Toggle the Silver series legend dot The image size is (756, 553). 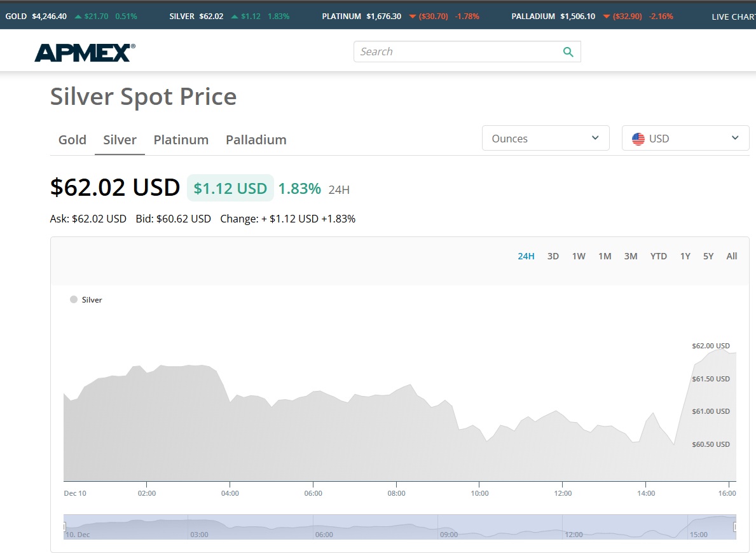point(74,299)
